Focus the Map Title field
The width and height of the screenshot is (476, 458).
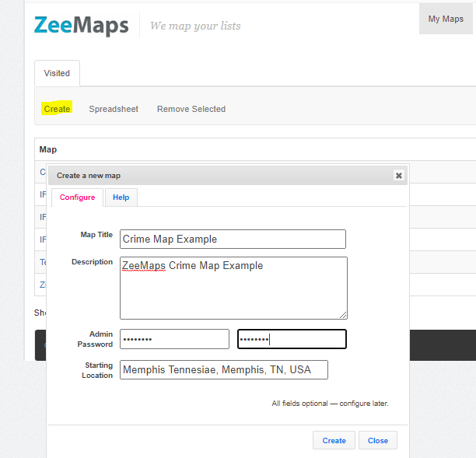[x=233, y=239]
